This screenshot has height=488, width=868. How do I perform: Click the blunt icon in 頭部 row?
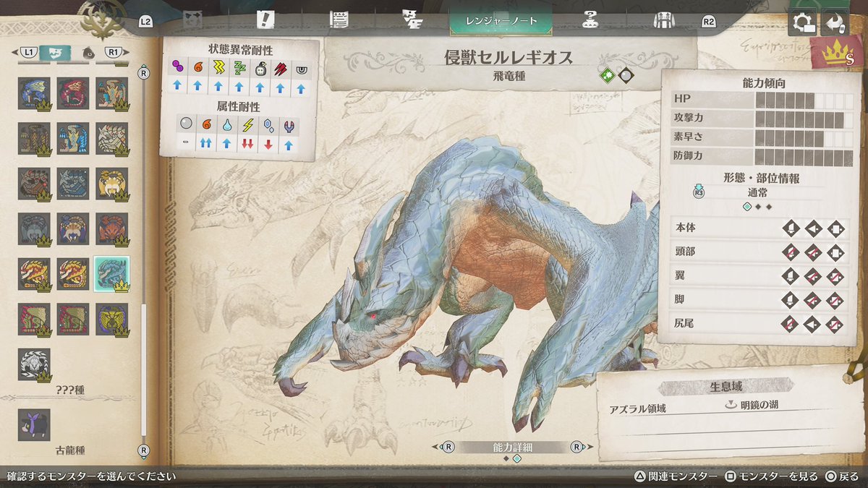pyautogui.click(x=835, y=252)
